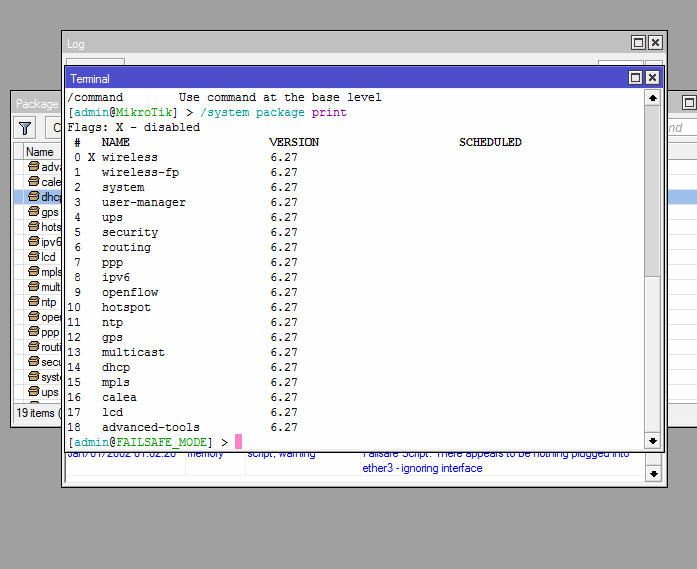Select the lcd package icon in list
This screenshot has width=697, height=569.
pyautogui.click(x=33, y=257)
